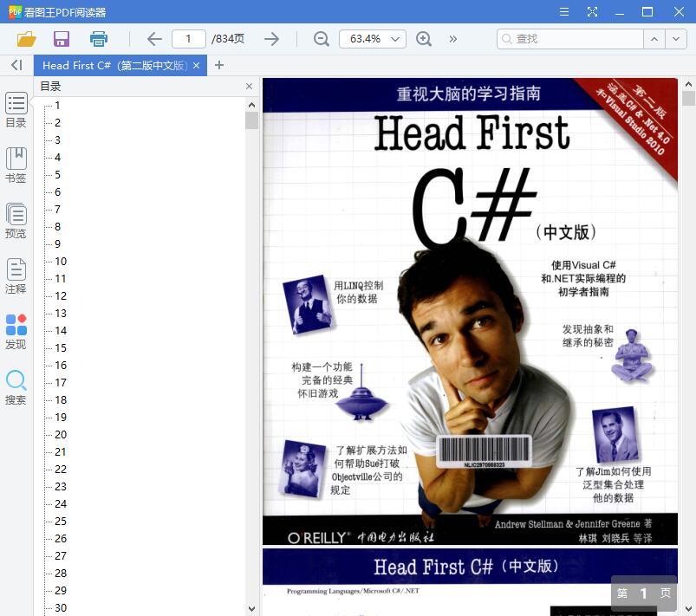Close the 目录 table of contents panel
The image size is (696, 616).
click(x=249, y=86)
